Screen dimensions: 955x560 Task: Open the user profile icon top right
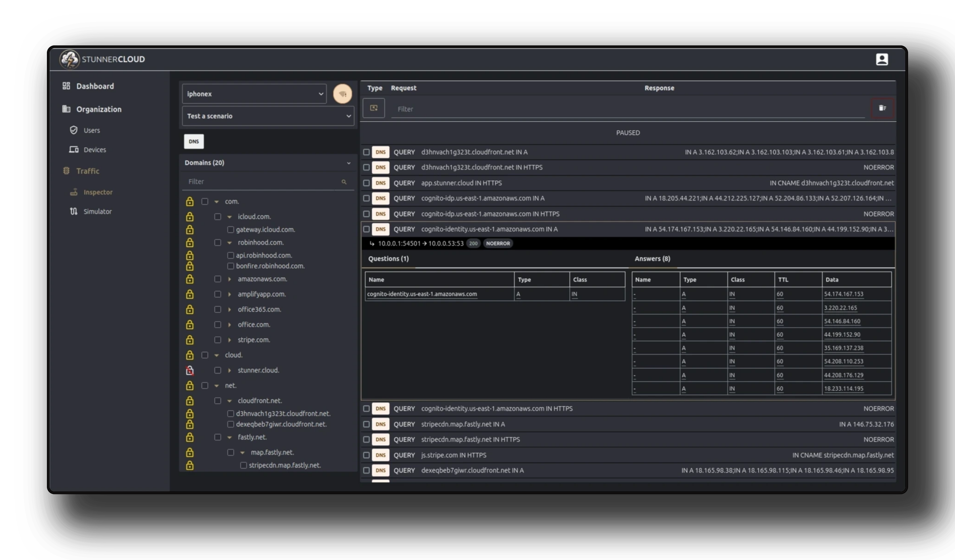click(882, 59)
